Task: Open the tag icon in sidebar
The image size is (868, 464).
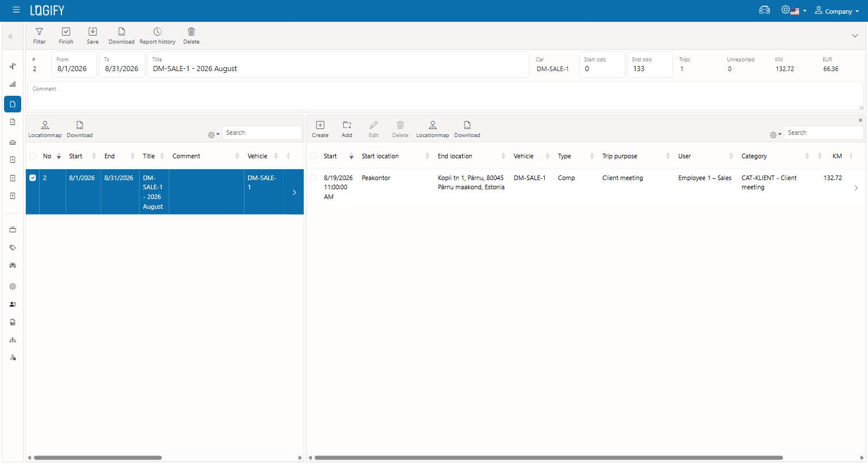Action: 13,248
